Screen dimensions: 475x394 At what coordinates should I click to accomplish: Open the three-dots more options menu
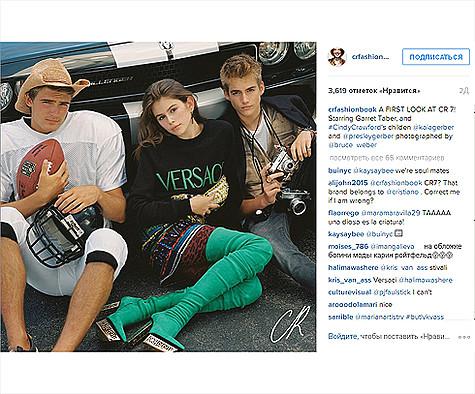click(x=464, y=337)
